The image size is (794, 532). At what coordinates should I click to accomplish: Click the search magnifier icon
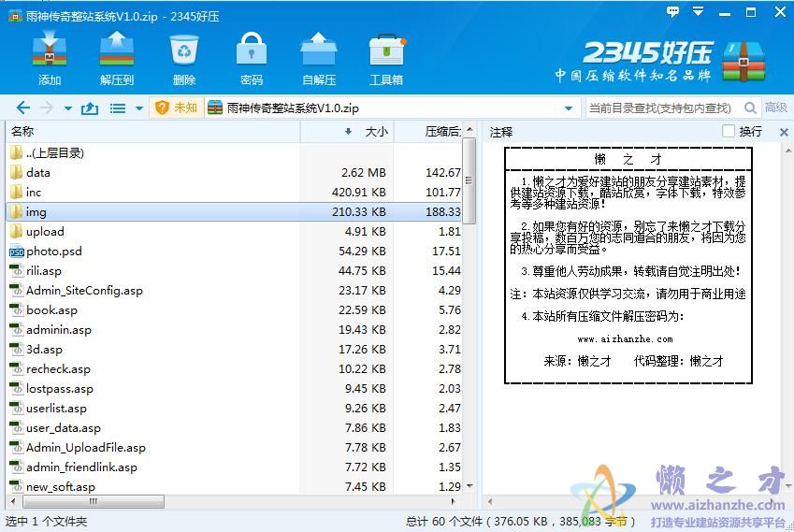pyautogui.click(x=750, y=108)
